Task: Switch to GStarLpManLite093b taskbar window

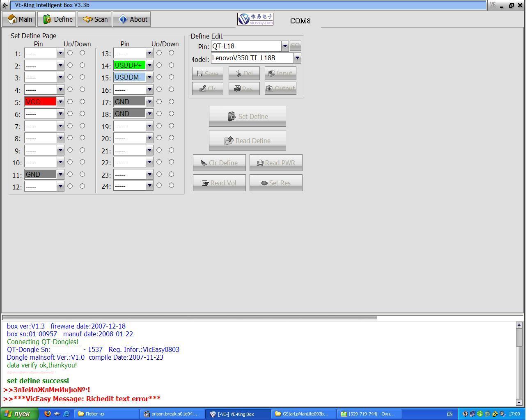Action: coord(304,414)
